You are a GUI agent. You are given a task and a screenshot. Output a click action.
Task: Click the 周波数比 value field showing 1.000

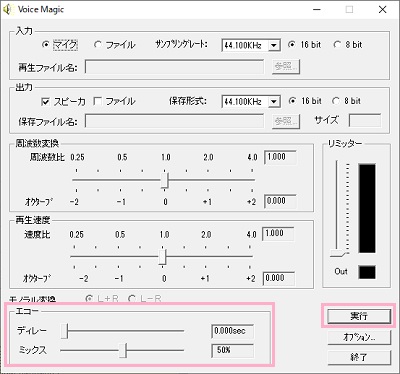[280, 157]
